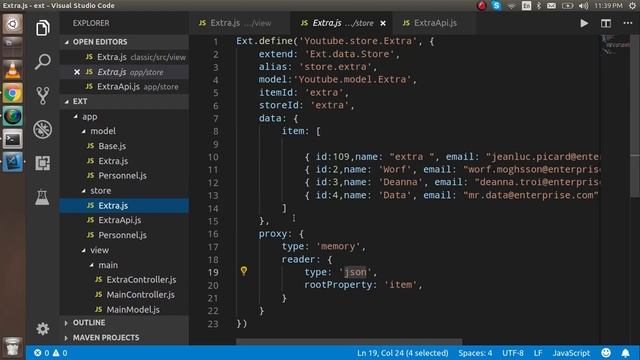
Task: Open the Explorer view in activity bar
Action: coord(42,28)
